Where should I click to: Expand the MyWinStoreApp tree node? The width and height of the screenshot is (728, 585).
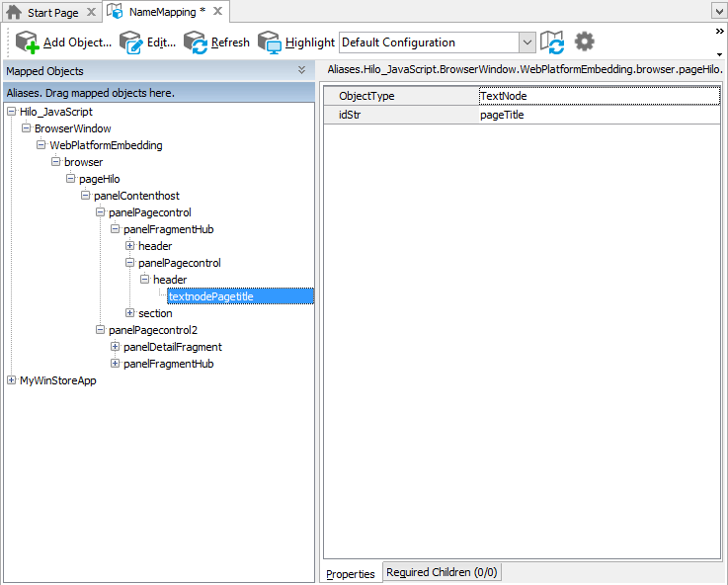(x=12, y=380)
